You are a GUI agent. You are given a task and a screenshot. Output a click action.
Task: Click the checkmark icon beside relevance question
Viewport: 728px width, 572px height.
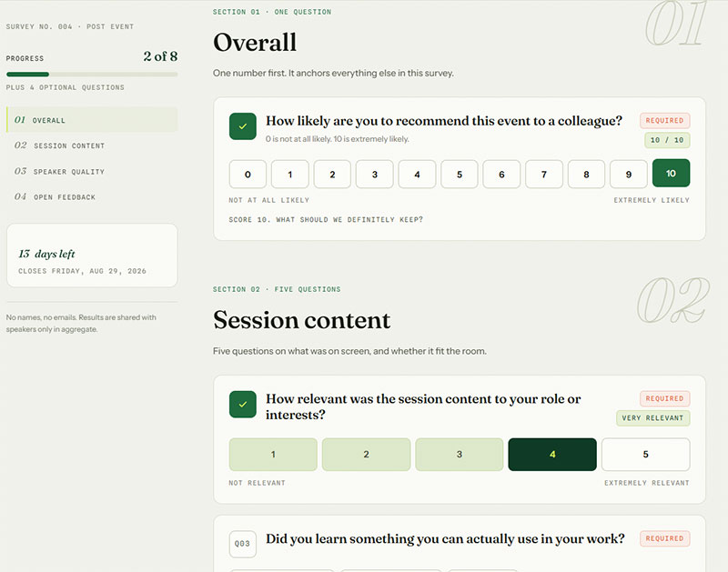click(x=242, y=405)
